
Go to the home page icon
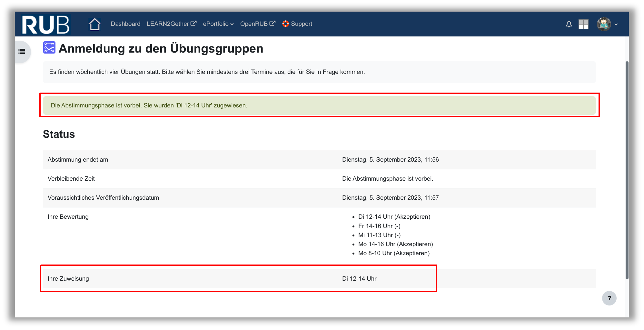(x=95, y=24)
